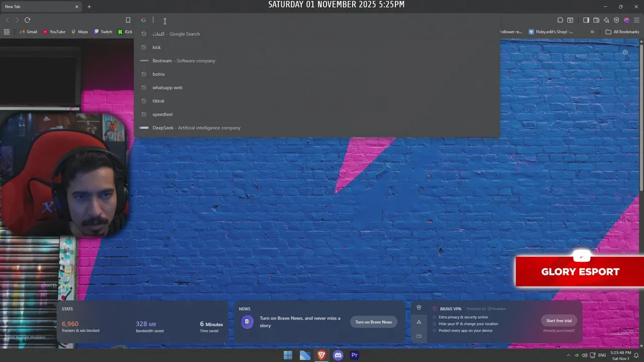The image size is (644, 362).
Task: Close the New Tab tab
Action: 76,7
